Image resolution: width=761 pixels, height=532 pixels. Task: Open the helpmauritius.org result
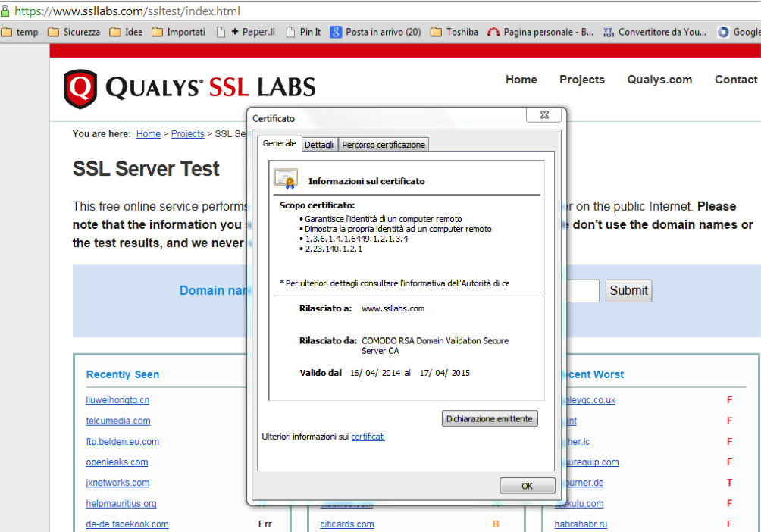pos(121,504)
